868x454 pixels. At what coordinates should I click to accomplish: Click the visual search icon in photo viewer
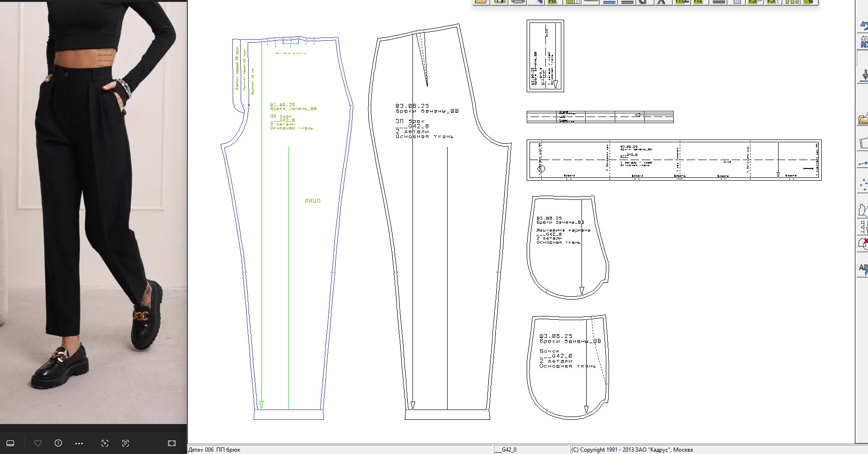(105, 443)
